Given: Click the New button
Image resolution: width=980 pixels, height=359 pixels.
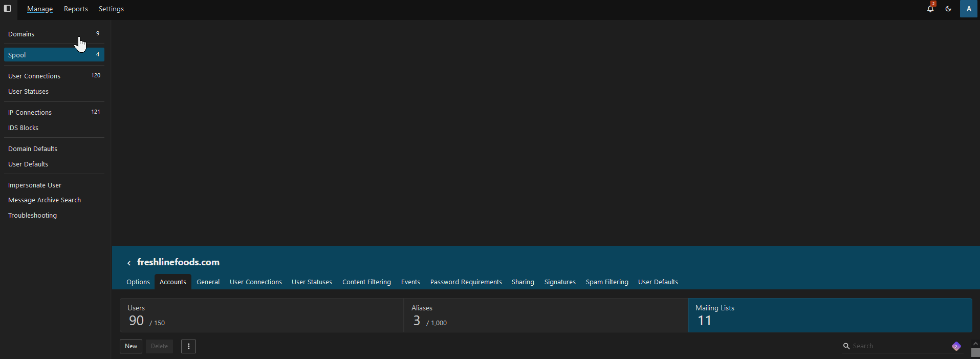Looking at the screenshot, I should click(131, 346).
